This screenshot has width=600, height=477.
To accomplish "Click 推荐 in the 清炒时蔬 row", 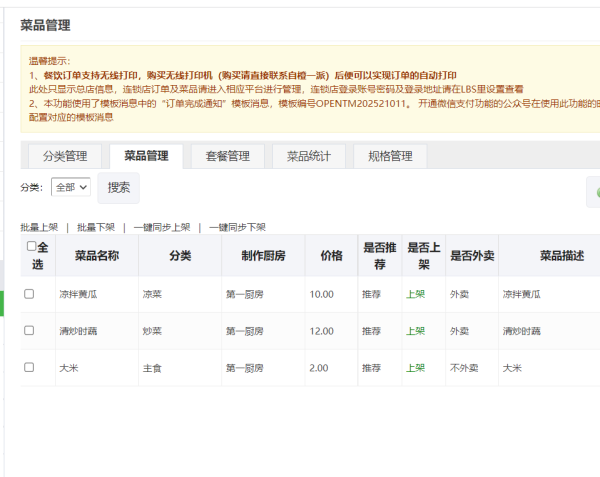I will click(372, 331).
